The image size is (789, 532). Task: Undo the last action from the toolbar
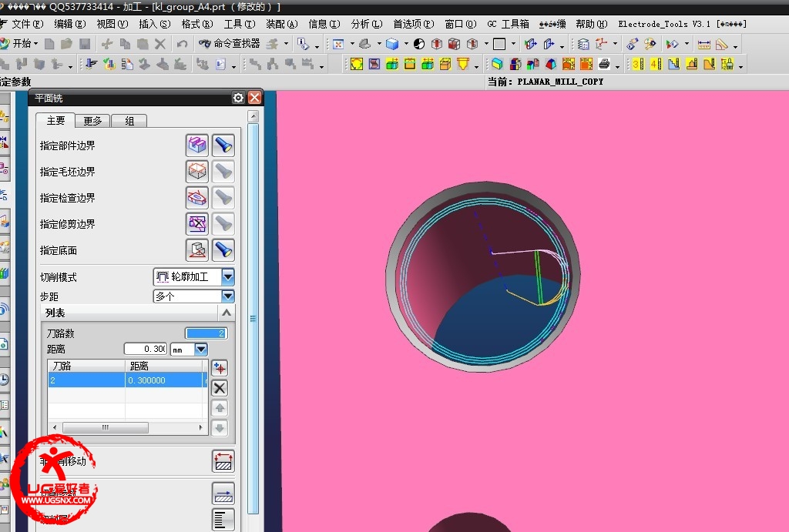pos(182,44)
